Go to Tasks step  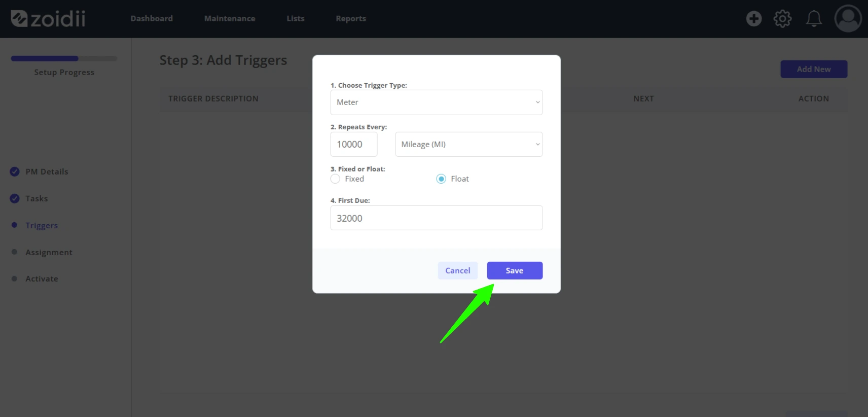click(x=37, y=198)
